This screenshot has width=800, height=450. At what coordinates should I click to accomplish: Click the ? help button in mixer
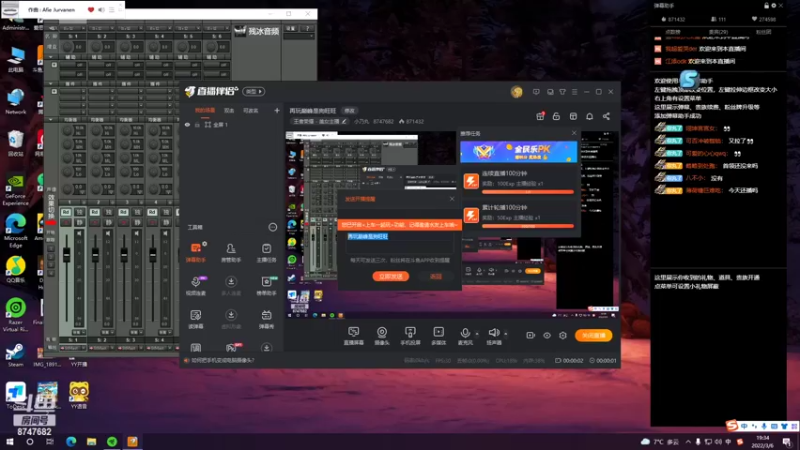pyautogui.click(x=308, y=29)
